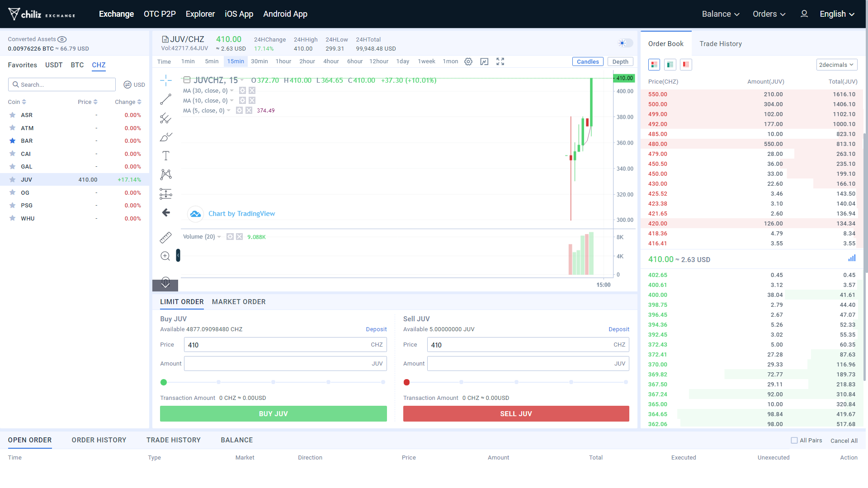Screen dimensions: 868x488
Task: Sort coin list by Change
Action: click(x=128, y=102)
